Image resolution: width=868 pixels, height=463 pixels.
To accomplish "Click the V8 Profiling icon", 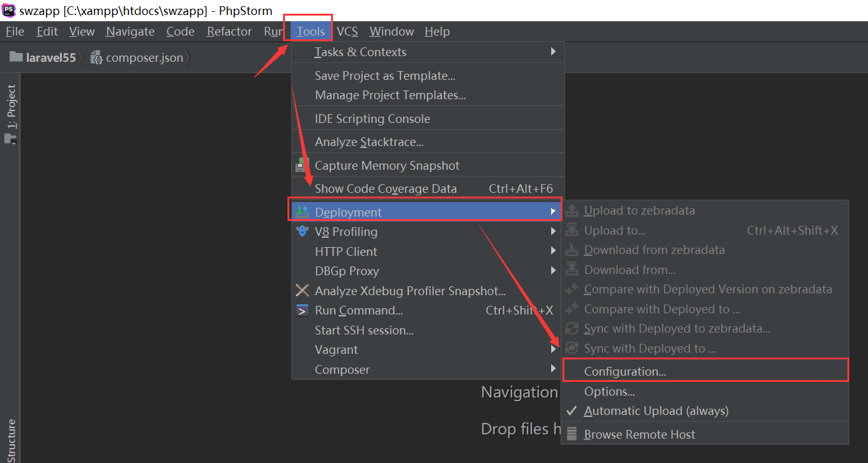I will click(x=302, y=232).
